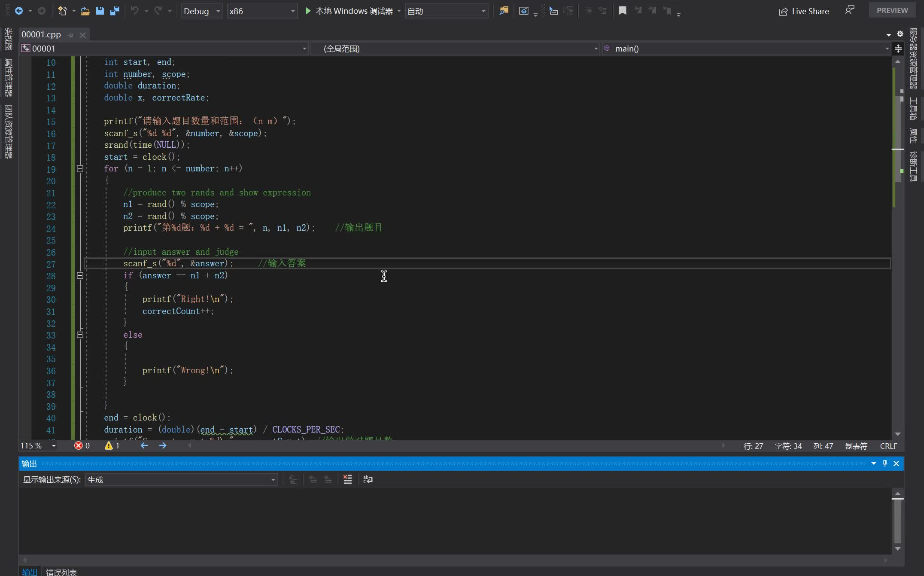
Task: Clear all text in the output pane
Action: [347, 479]
